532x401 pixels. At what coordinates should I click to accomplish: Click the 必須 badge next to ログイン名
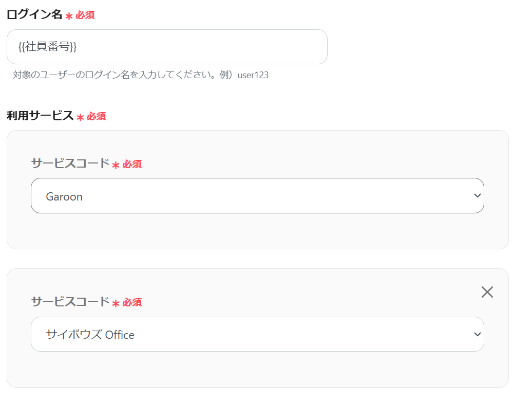pyautogui.click(x=85, y=15)
